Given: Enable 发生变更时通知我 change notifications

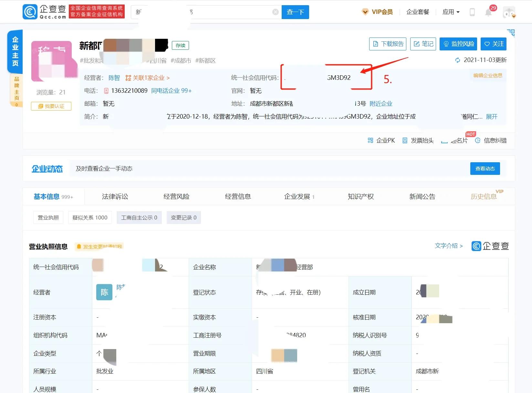Looking at the screenshot, I should (x=99, y=246).
